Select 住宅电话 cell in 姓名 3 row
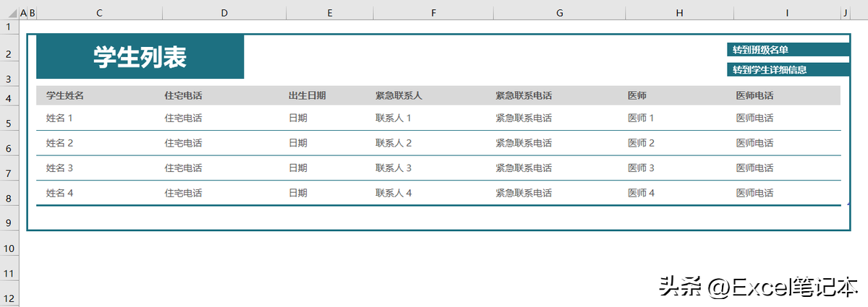The height and width of the screenshot is (307, 868). (224, 168)
